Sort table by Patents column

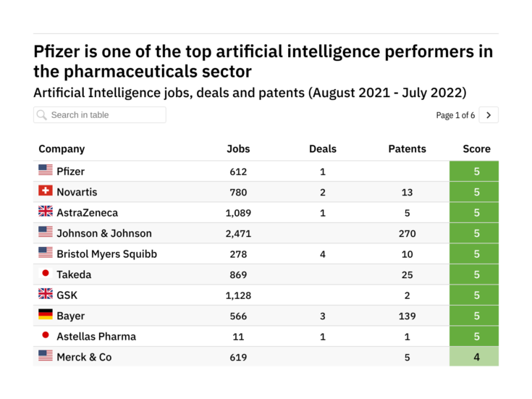tap(407, 149)
